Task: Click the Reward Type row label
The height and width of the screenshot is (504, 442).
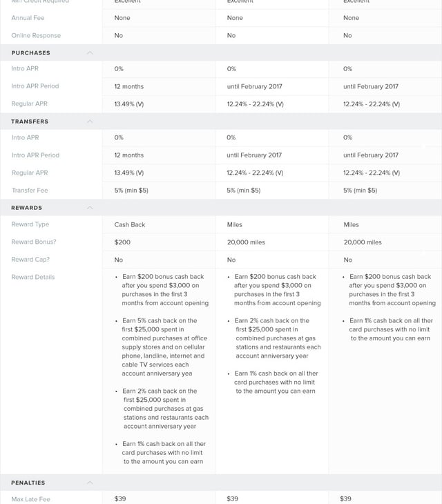Action: pos(30,224)
